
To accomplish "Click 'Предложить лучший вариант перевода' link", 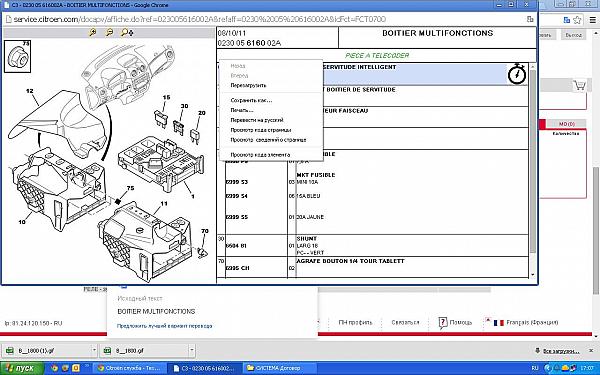I will 165,326.
